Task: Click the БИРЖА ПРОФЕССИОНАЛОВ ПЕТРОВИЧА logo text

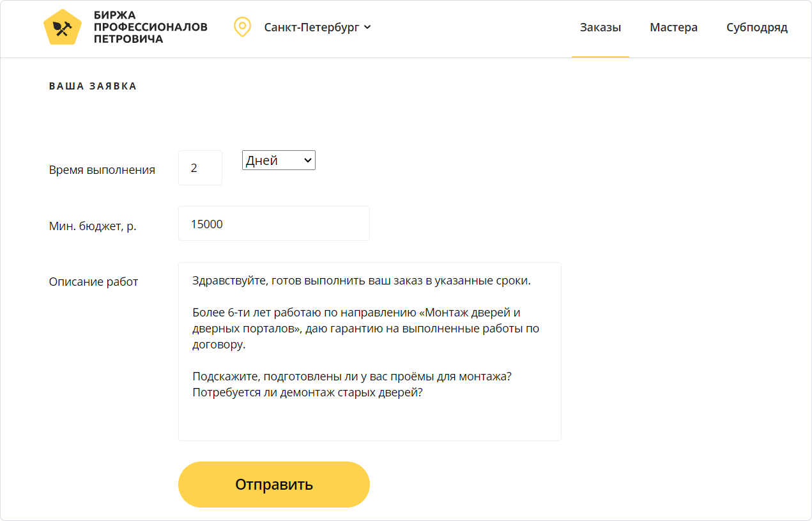Action: click(150, 27)
